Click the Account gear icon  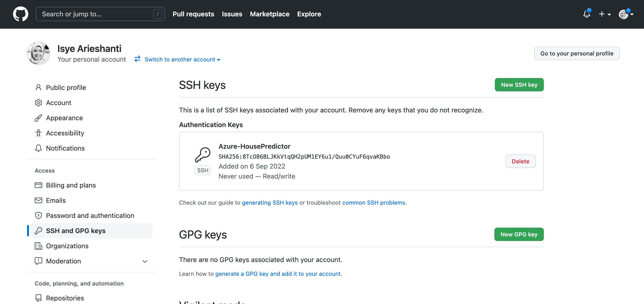[x=38, y=103]
